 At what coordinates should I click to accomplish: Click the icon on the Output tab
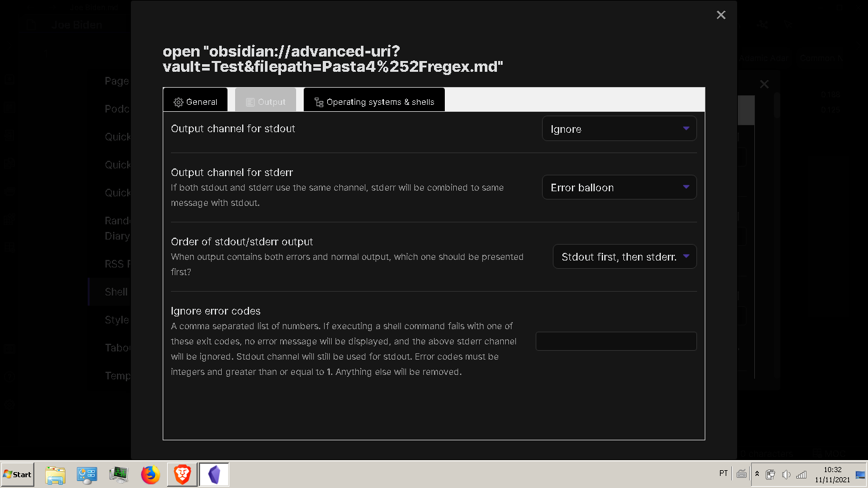click(x=250, y=102)
